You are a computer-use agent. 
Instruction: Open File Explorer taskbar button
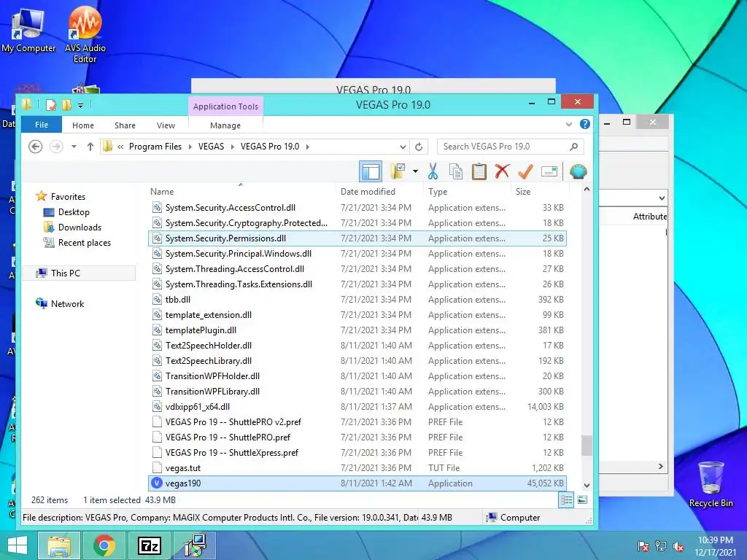59,545
